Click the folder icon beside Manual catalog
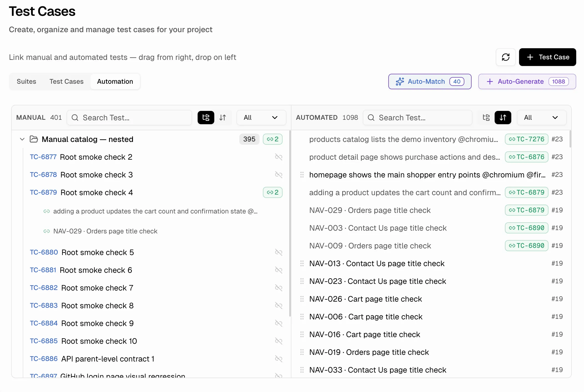This screenshot has height=392, width=584. click(33, 139)
